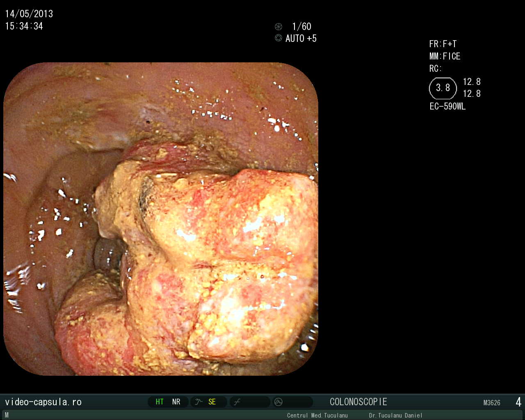Toggle the NR noise reduction indicator
This screenshot has height=420, width=525.
[176, 402]
